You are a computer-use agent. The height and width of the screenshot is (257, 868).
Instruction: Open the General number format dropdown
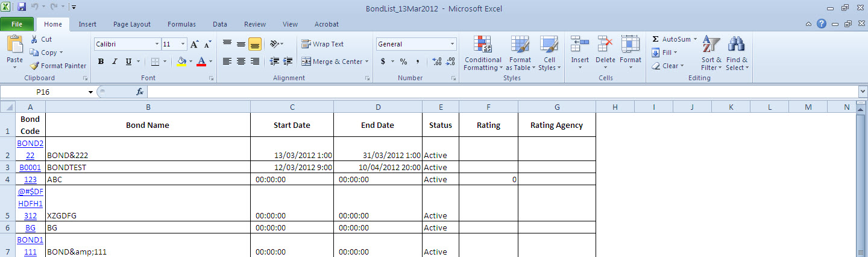(x=452, y=44)
